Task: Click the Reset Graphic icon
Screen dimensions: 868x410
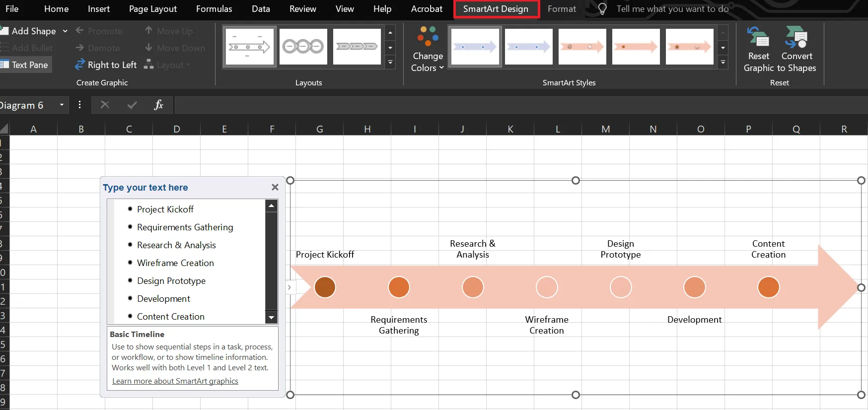Action: coord(758,37)
